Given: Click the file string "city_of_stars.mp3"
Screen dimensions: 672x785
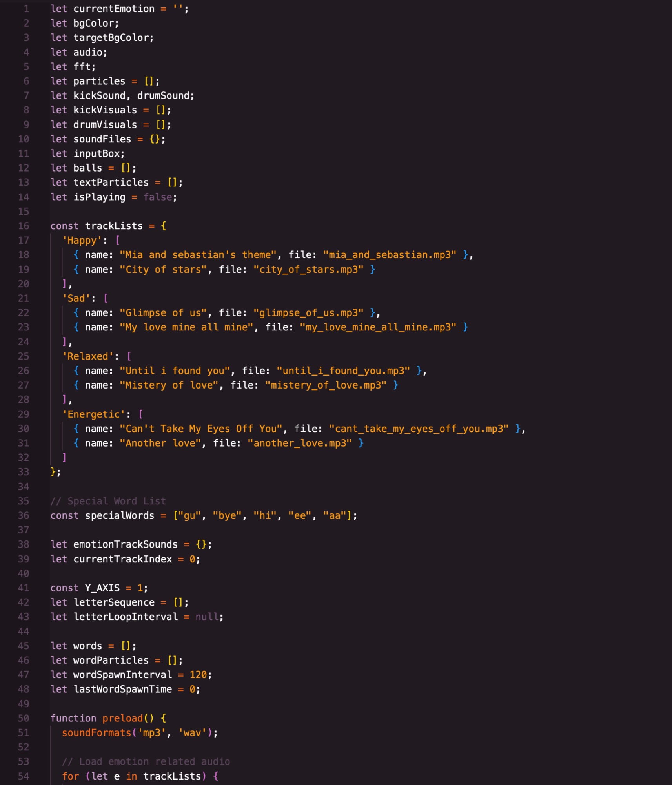Looking at the screenshot, I should point(308,270).
